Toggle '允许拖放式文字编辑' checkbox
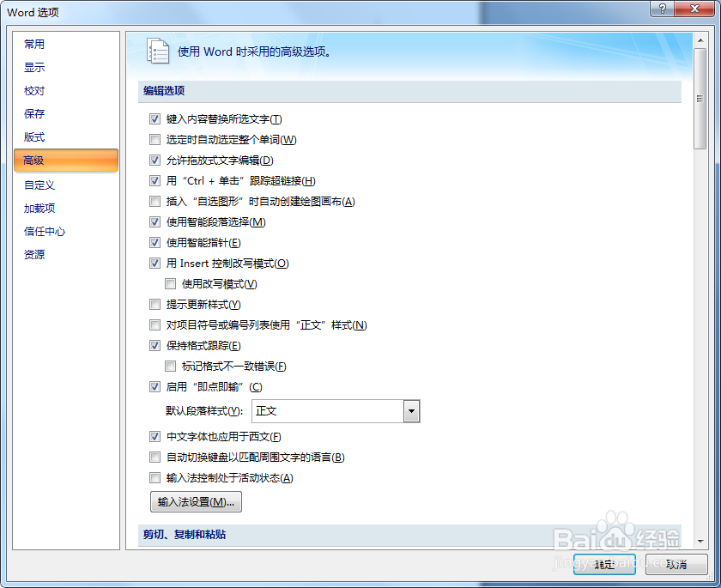The height and width of the screenshot is (588, 721). pos(155,160)
